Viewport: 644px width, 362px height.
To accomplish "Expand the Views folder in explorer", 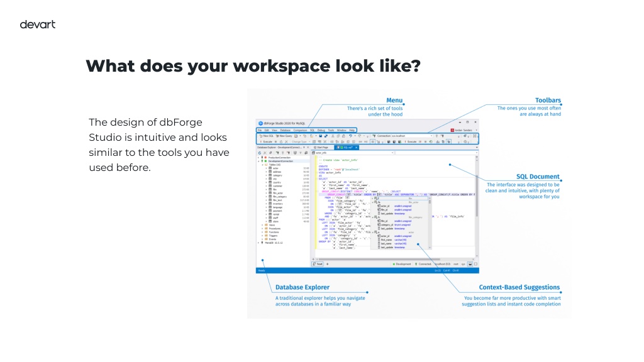I will click(262, 226).
